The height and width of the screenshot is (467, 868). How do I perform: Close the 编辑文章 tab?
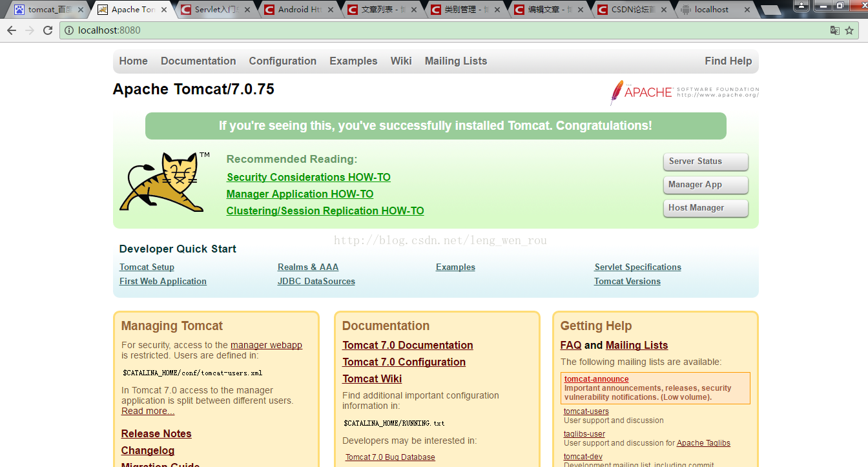click(581, 10)
